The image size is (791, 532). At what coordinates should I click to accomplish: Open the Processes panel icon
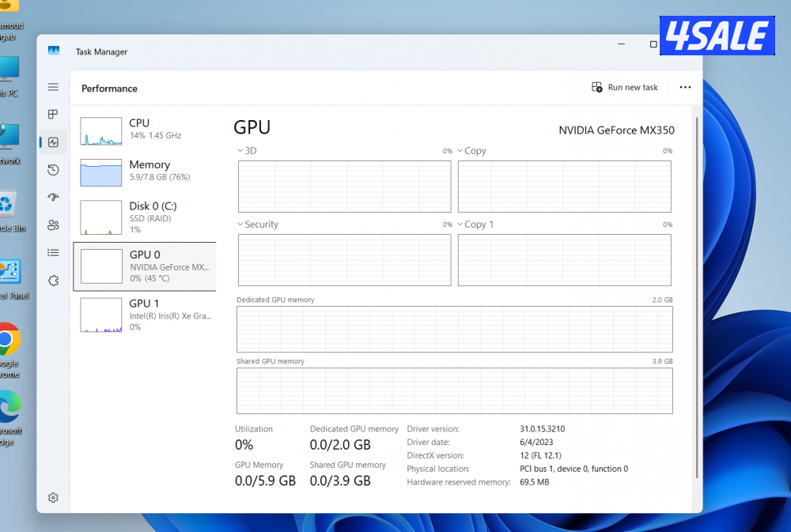click(53, 114)
